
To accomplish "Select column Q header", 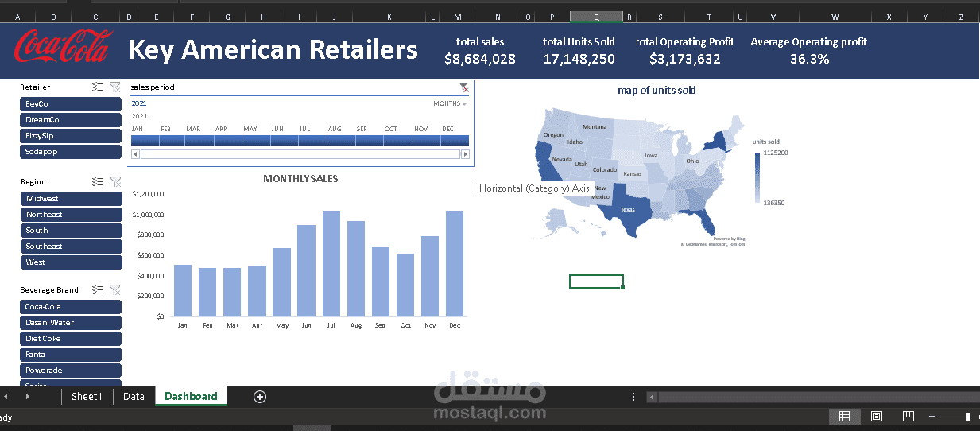I will pos(596,17).
